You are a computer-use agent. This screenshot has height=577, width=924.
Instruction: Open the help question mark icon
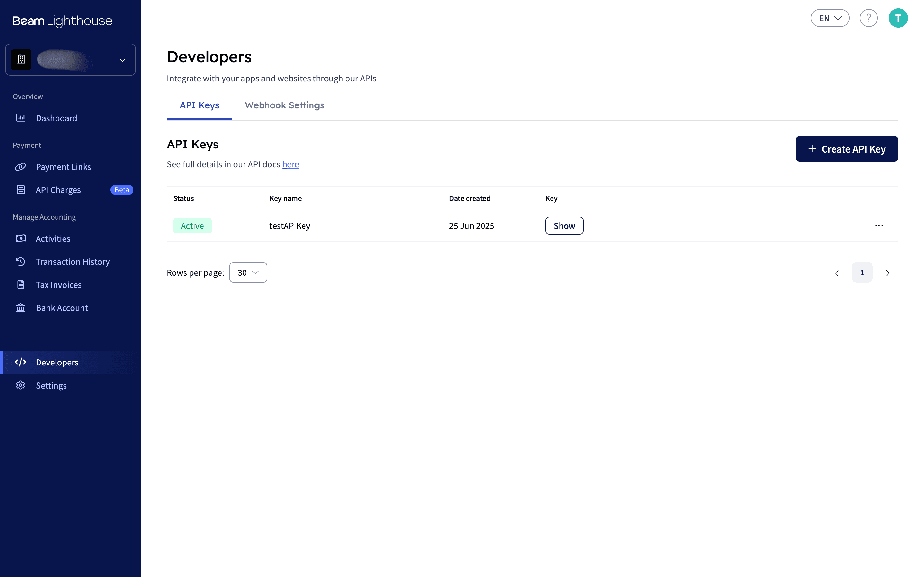(x=868, y=18)
